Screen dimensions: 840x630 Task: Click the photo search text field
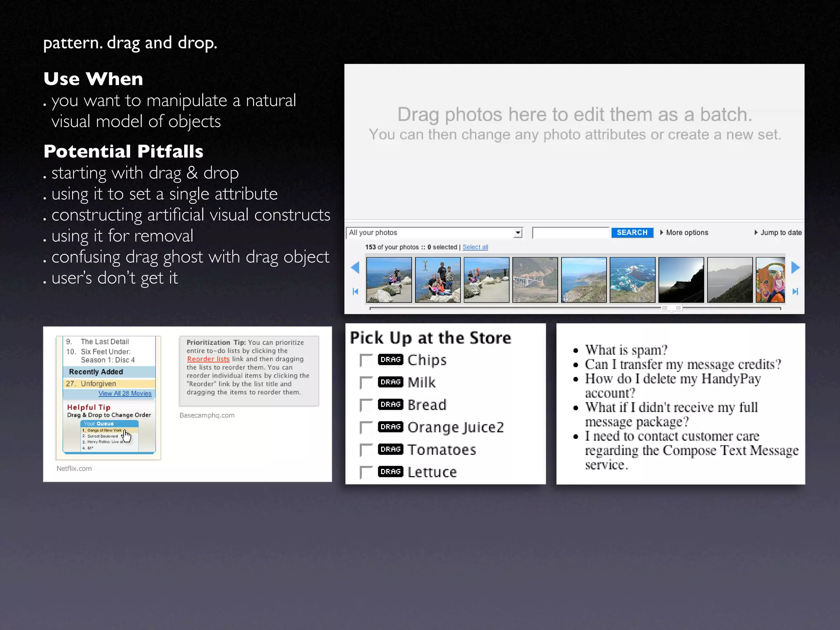(x=571, y=233)
